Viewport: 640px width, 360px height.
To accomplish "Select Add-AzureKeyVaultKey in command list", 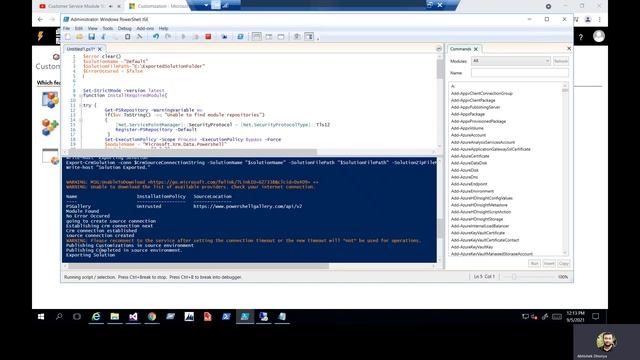I will [x=472, y=247].
